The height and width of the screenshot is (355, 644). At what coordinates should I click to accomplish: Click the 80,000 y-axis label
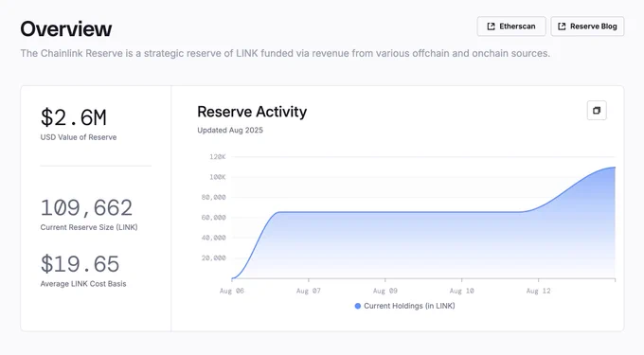tap(214, 198)
